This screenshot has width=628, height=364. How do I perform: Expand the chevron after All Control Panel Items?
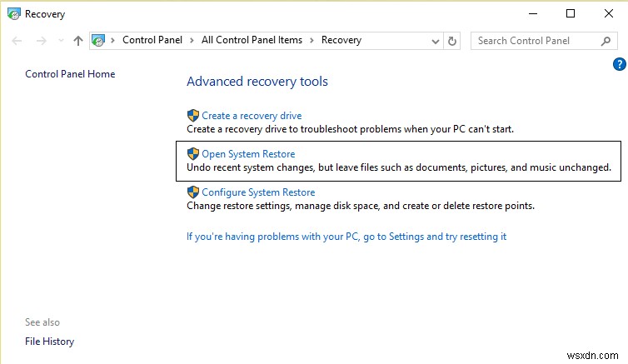312,40
